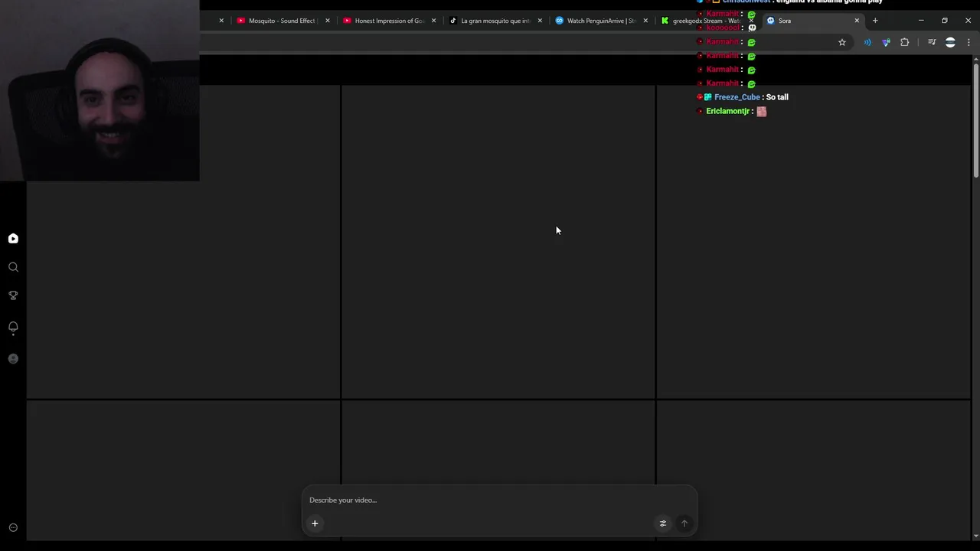Open the Sora home feed icon
The image size is (980, 551).
pyautogui.click(x=13, y=239)
